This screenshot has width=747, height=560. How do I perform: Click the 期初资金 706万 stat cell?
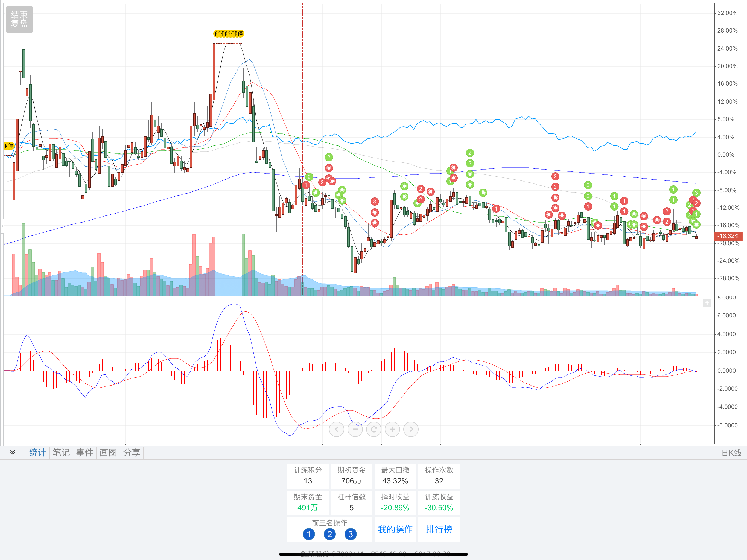pyautogui.click(x=351, y=476)
